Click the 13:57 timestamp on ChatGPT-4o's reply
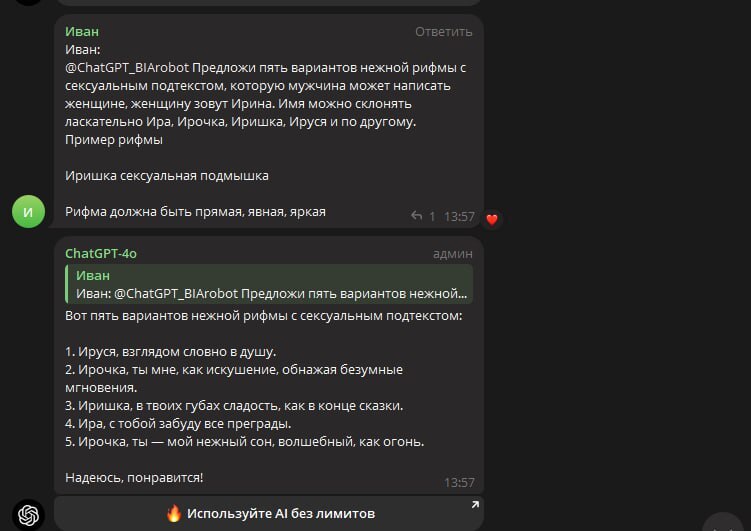The height and width of the screenshot is (531, 751). (459, 482)
